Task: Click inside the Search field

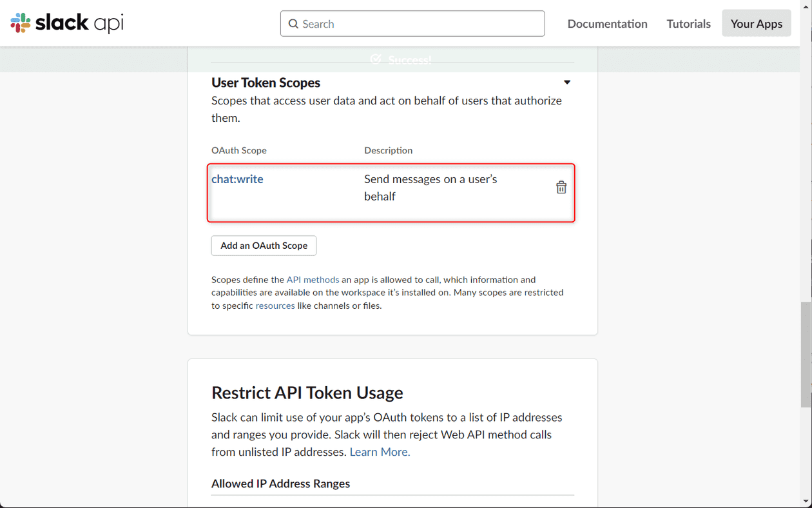Action: pyautogui.click(x=412, y=23)
